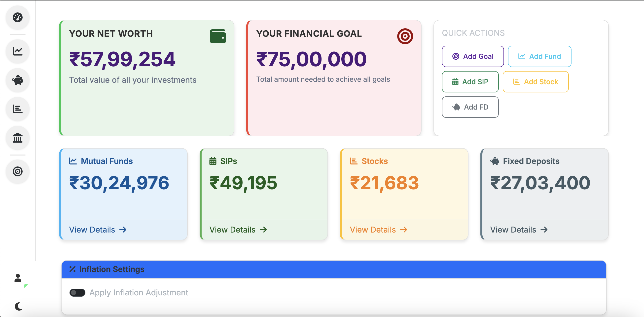The height and width of the screenshot is (317, 644).
Task: View Details of Fixed Deposits
Action: (519, 230)
